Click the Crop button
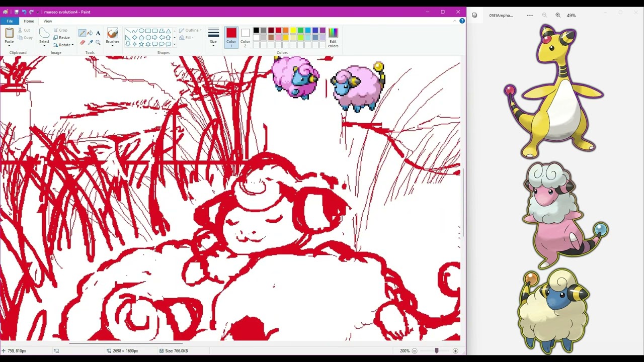 (x=60, y=30)
